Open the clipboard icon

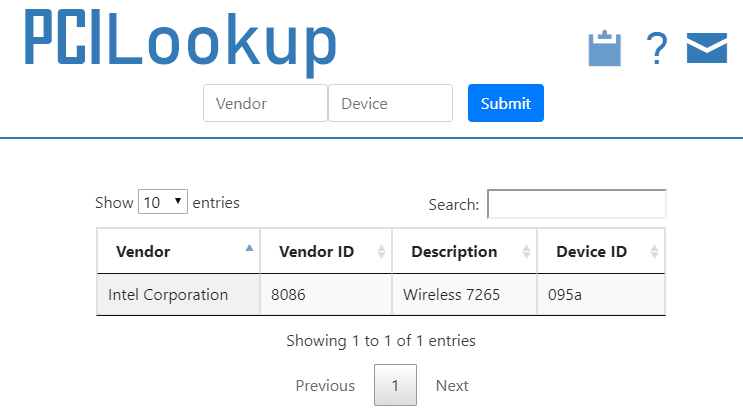(x=604, y=48)
